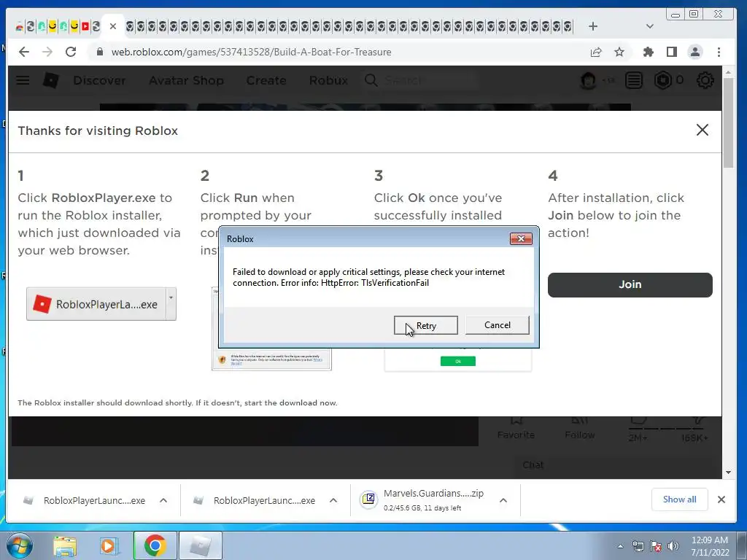Click Retry in the Roblox error dialog
747x560 pixels.
(425, 325)
